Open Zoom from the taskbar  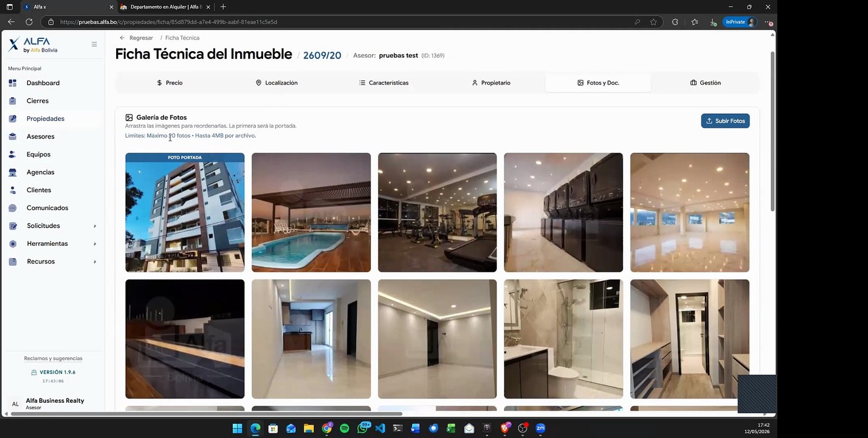540,428
